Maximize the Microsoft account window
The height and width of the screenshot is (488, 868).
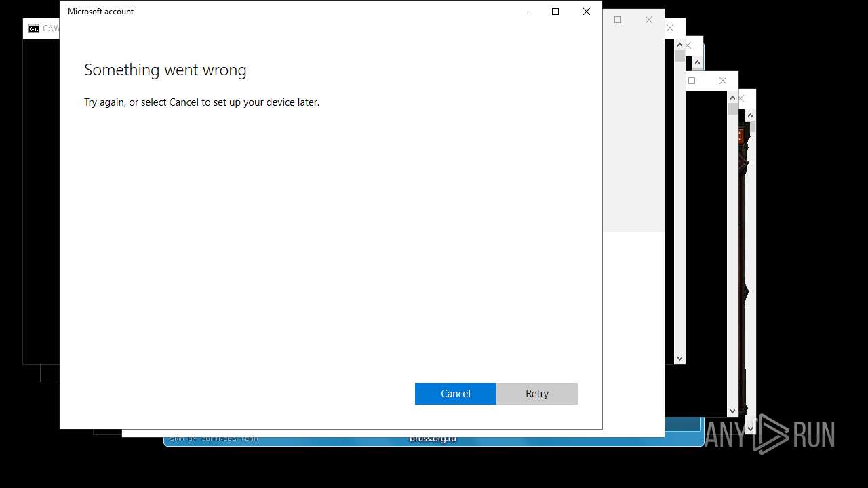[x=555, y=12]
